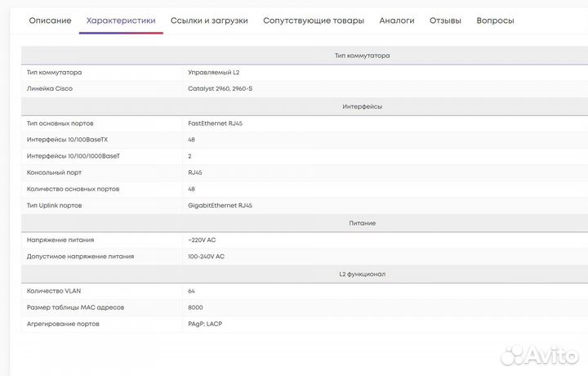588x376 pixels.
Task: Open Сопутствующие товары tab
Action: (x=314, y=20)
